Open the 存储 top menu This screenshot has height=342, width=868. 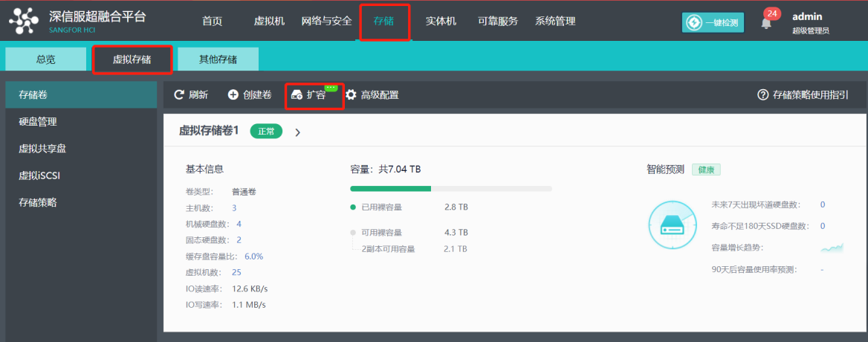click(x=385, y=22)
